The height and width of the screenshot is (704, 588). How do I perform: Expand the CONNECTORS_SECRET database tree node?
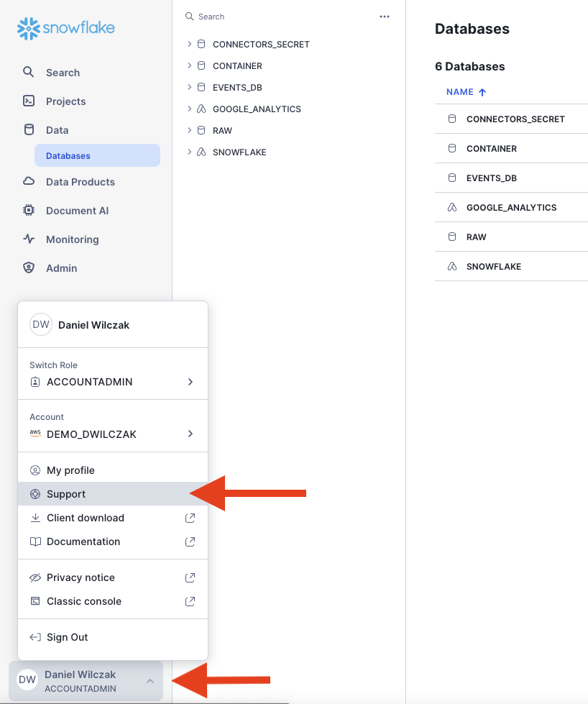pos(190,45)
